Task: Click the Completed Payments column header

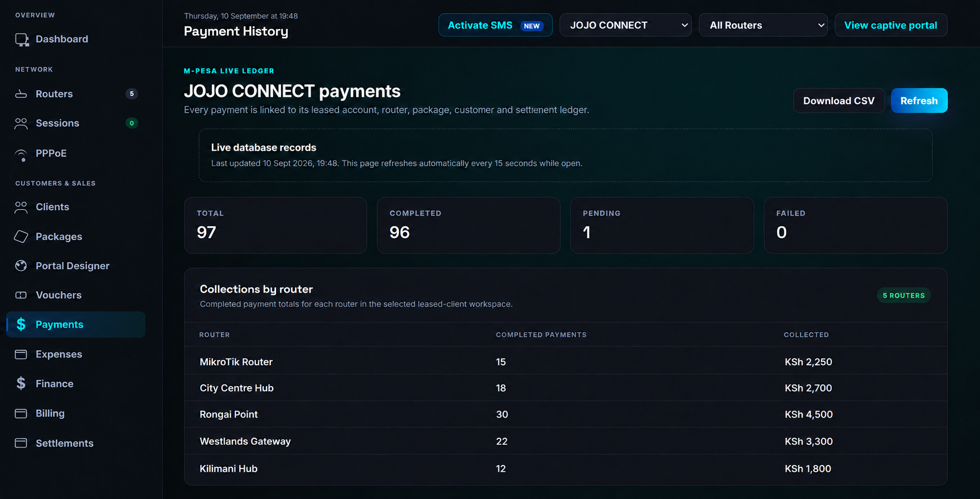Action: click(541, 335)
